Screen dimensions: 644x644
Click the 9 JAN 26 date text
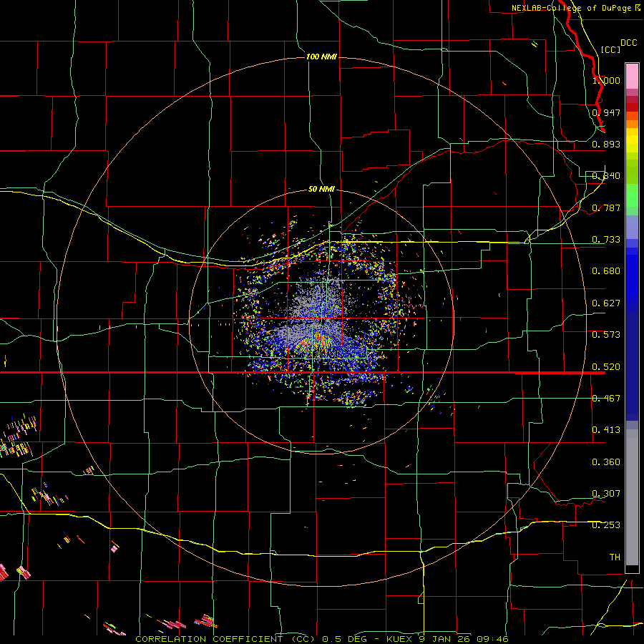click(445, 639)
